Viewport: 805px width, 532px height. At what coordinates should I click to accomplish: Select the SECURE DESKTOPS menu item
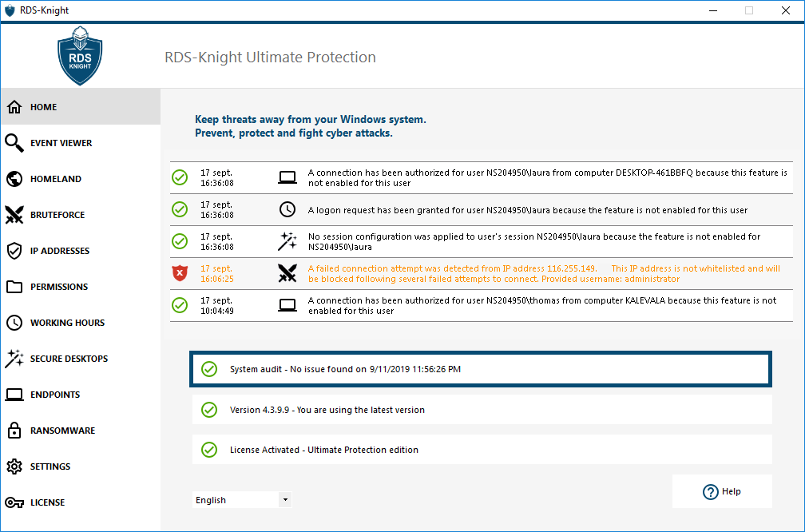(81, 359)
